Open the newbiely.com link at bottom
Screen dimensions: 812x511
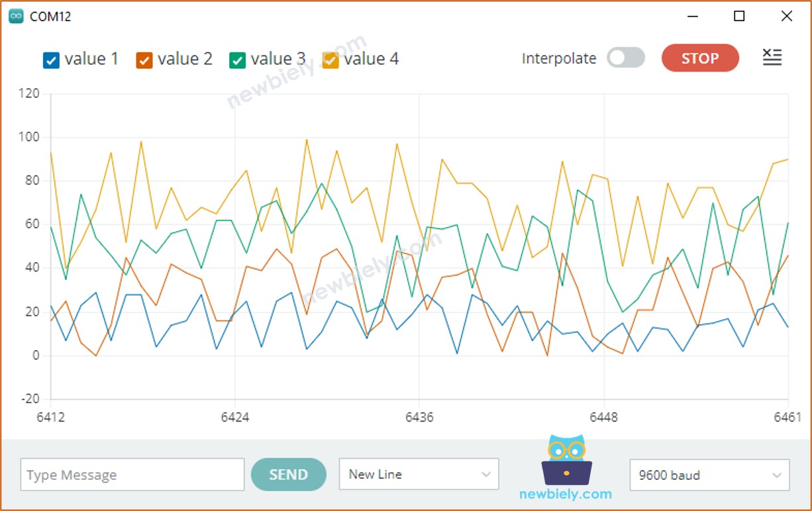(x=566, y=494)
